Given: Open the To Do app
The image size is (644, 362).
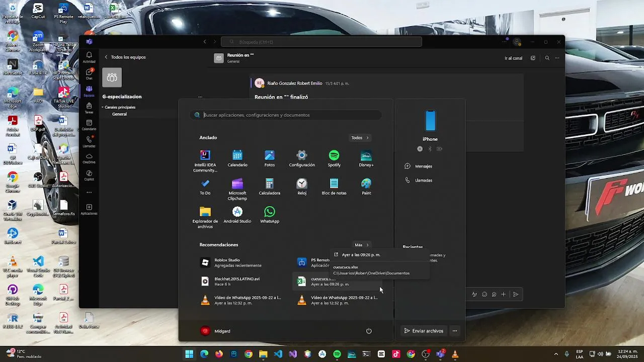Looking at the screenshot, I should [x=205, y=187].
